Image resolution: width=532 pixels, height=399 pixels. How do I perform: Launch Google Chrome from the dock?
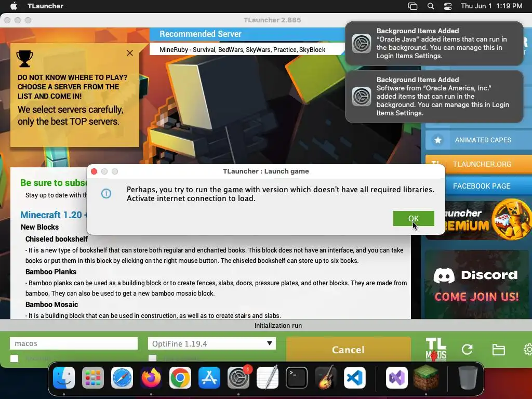180,378
